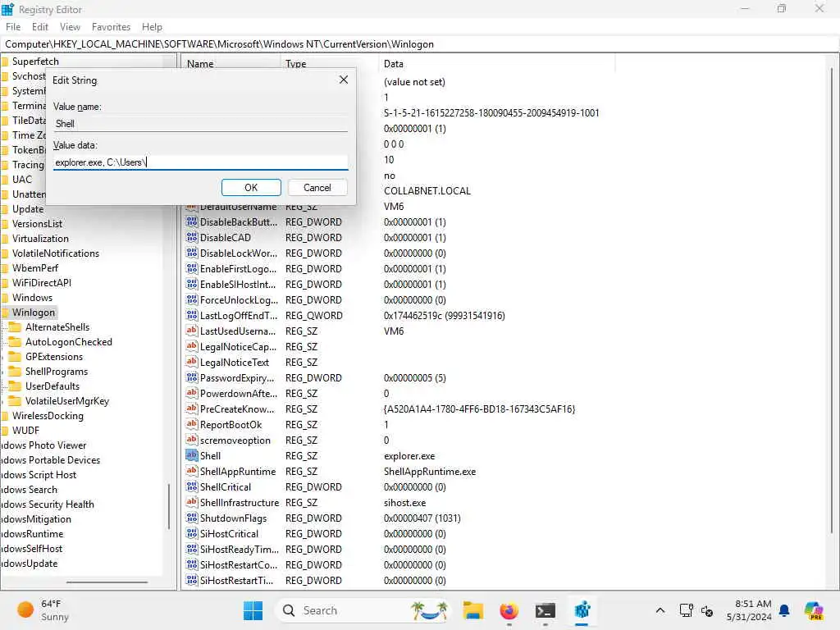Click the LegalNoticeCaption string icon

click(x=191, y=346)
